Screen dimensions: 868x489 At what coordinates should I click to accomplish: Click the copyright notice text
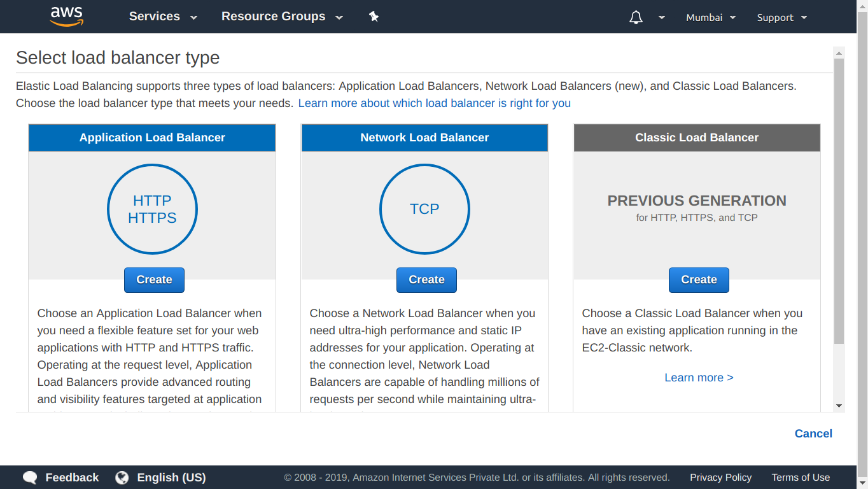[x=477, y=478]
